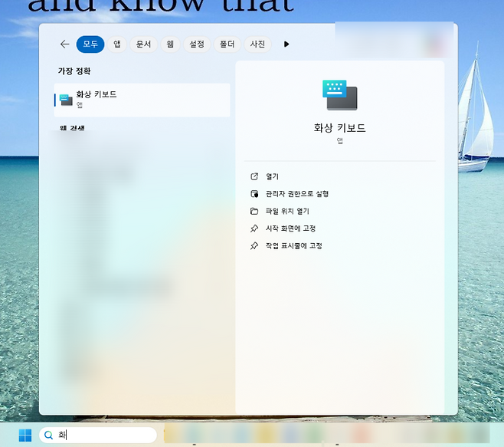Image resolution: width=504 pixels, height=447 pixels.
Task: Pin app with 작업 표시줄에 고정
Action: (293, 246)
